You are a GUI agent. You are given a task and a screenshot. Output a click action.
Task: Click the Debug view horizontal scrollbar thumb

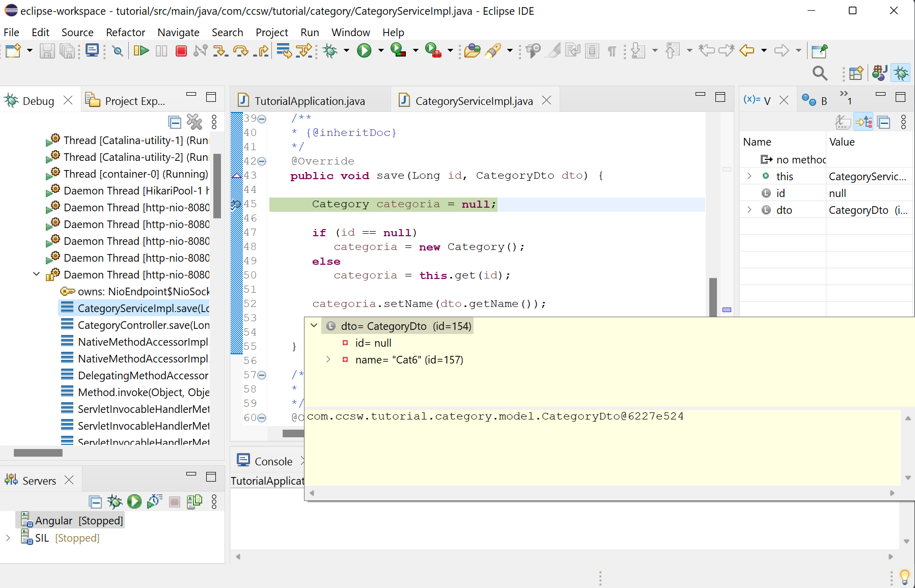(38, 453)
